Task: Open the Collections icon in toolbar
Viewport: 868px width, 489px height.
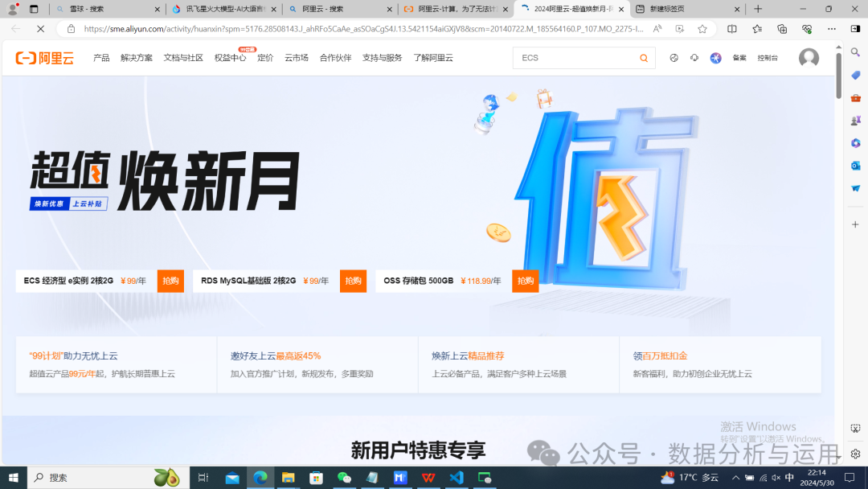Action: pos(782,29)
